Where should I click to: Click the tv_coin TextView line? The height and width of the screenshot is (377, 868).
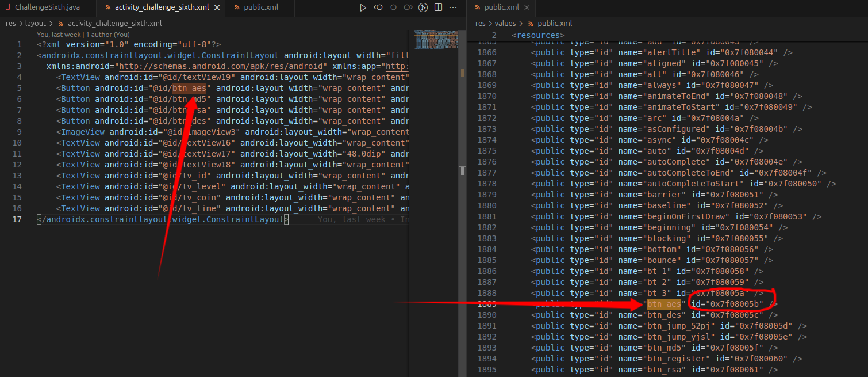232,197
